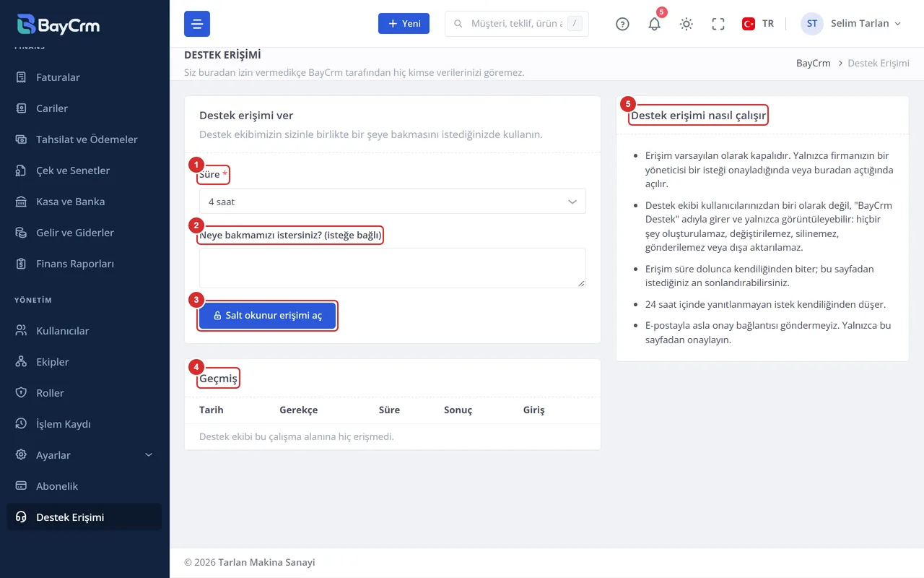
Task: Enter fullscreen mode icon
Action: coord(718,24)
